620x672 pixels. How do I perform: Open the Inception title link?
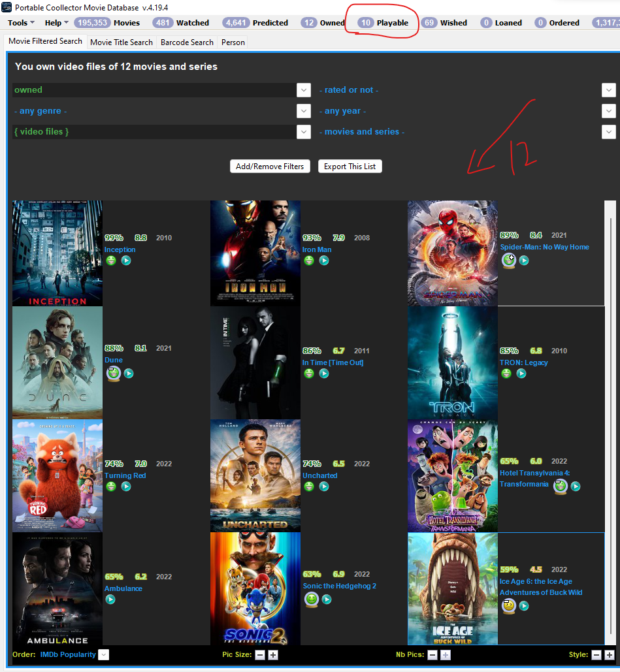coord(120,249)
